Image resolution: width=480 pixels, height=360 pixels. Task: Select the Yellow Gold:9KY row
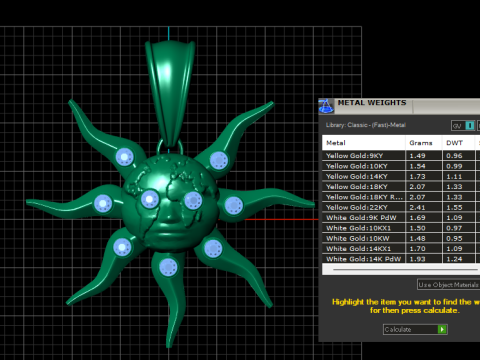point(401,156)
